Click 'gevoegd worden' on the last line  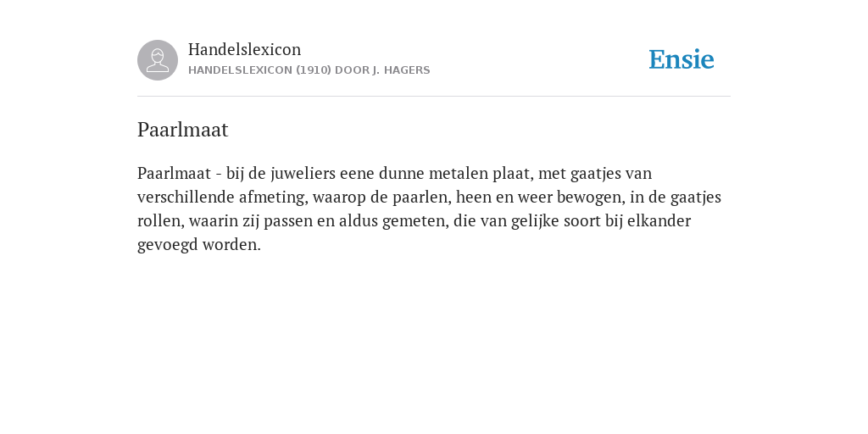tap(198, 245)
